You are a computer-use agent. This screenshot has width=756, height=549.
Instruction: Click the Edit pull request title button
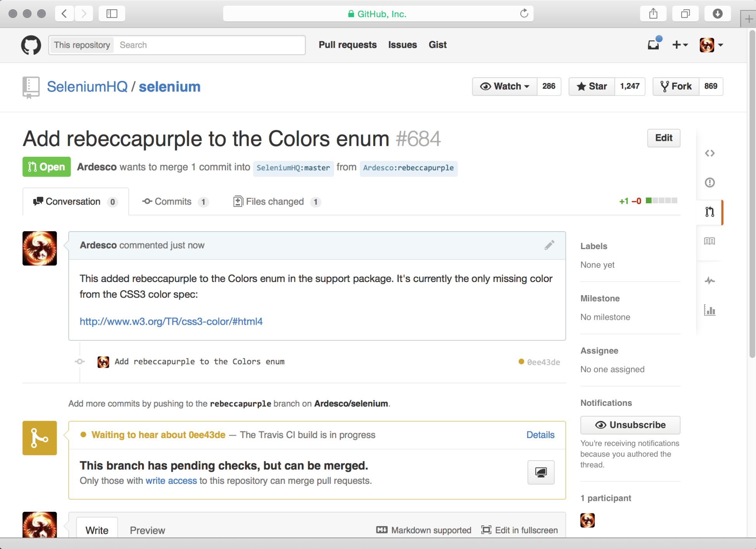(664, 138)
